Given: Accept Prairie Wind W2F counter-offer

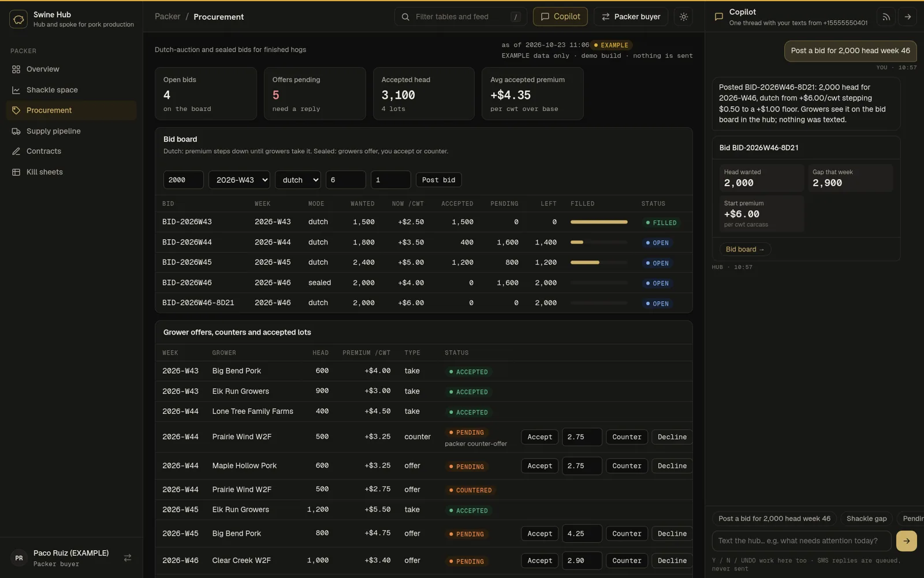Looking at the screenshot, I should (x=540, y=437).
